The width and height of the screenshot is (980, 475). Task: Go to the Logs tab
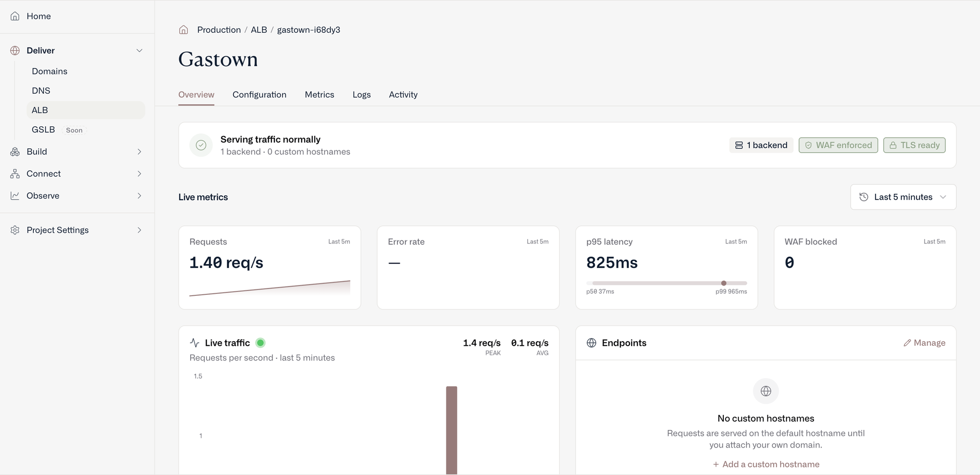point(362,95)
